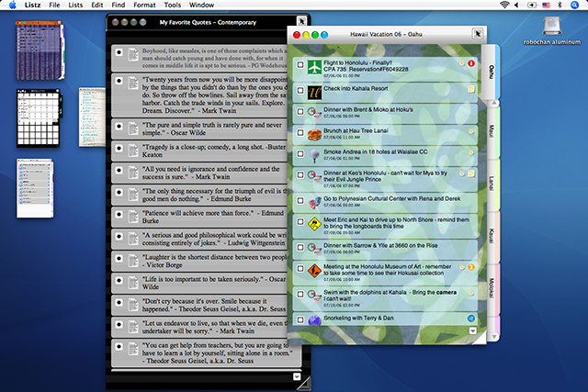Switch to the Molokai tab

pyautogui.click(x=492, y=288)
